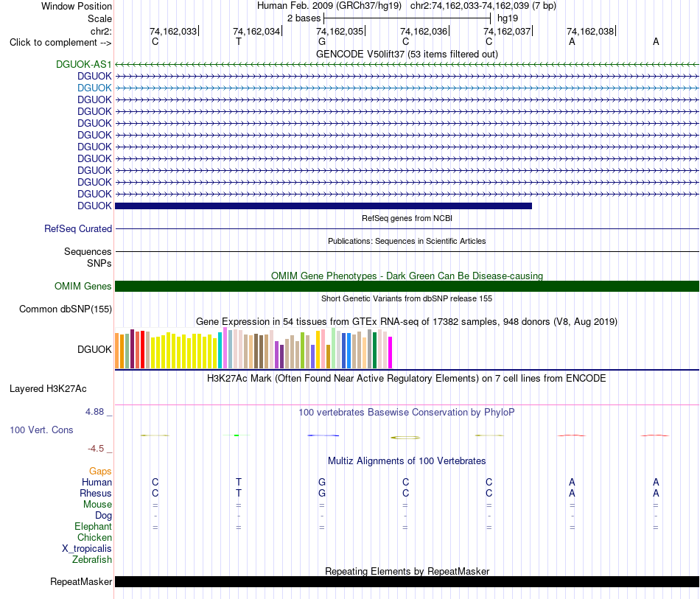The height and width of the screenshot is (599, 700).
Task: Open 'Publications: Sequences in Scientific Articles' title
Action: 407,241
